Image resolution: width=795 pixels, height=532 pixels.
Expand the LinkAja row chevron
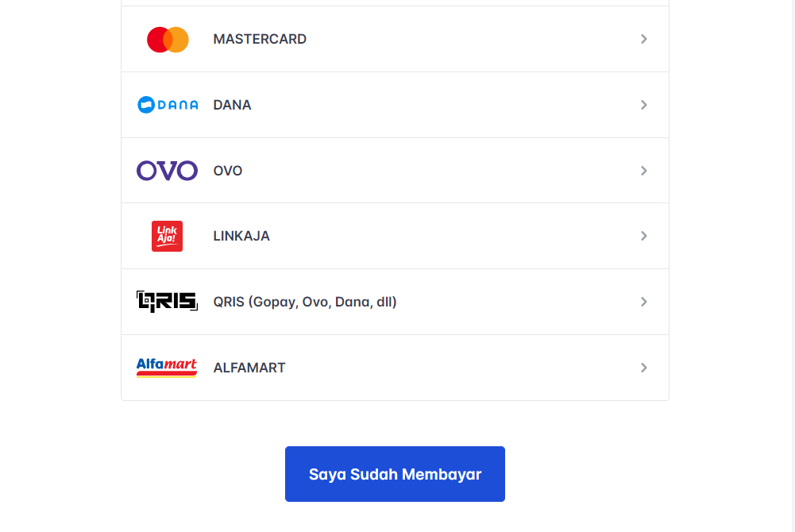[x=644, y=236]
